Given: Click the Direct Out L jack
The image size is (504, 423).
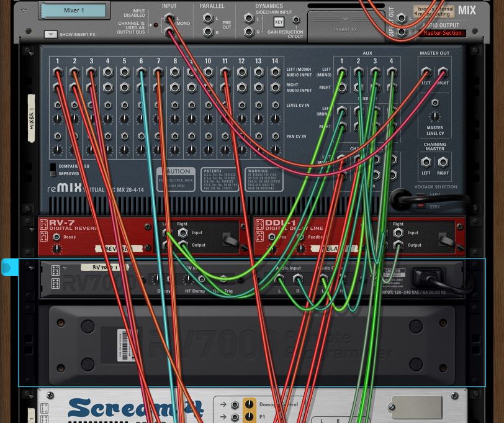Looking at the screenshot, I should [x=401, y=18].
